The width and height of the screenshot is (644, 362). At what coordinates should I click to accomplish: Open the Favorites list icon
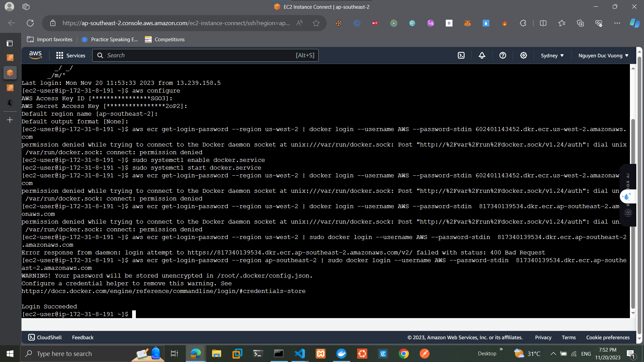tap(562, 23)
